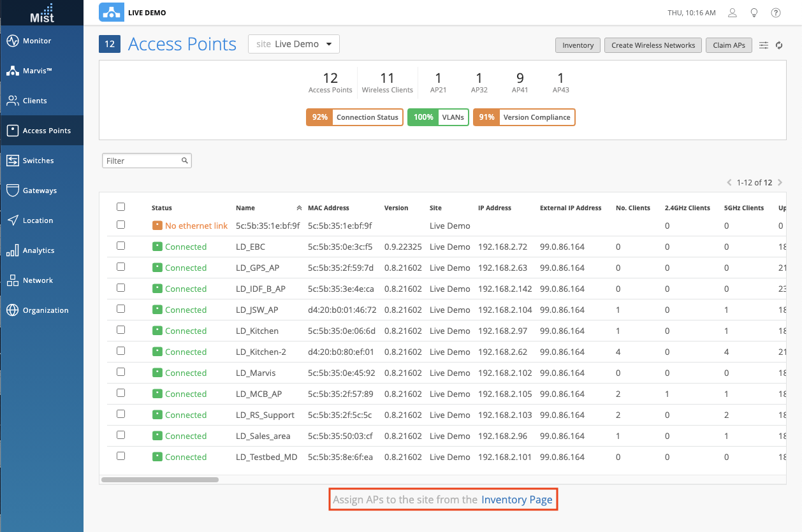Image resolution: width=802 pixels, height=532 pixels.
Task: Select the checkbox for LD_EBC row
Action: pos(120,246)
